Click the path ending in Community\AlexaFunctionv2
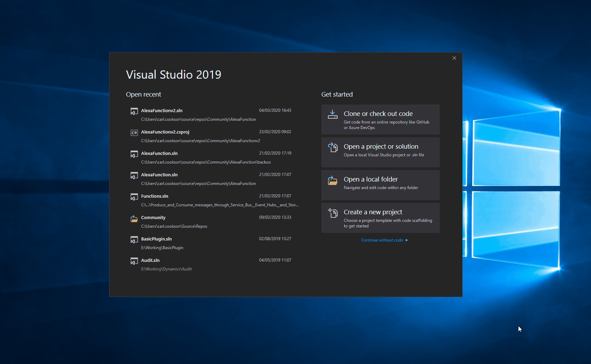This screenshot has width=591, height=364. click(x=201, y=141)
